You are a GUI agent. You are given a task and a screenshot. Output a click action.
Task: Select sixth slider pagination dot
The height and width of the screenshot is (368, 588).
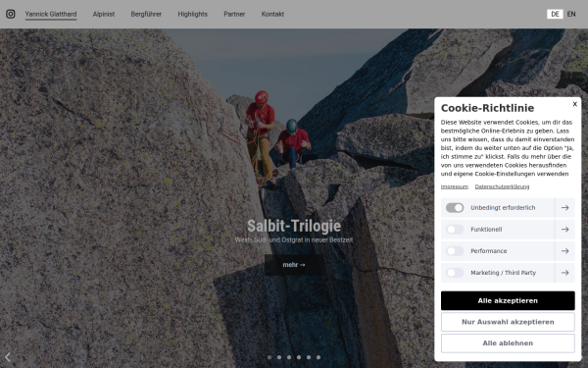click(318, 357)
